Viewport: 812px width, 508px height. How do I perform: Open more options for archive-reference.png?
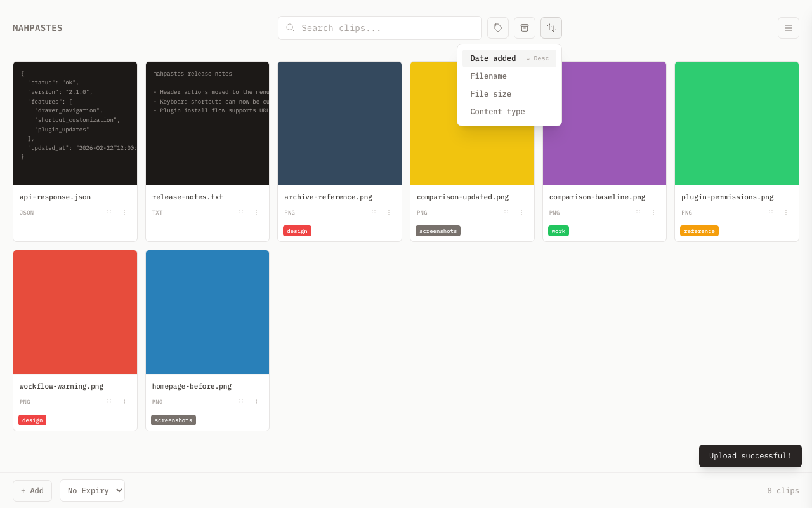point(389,213)
